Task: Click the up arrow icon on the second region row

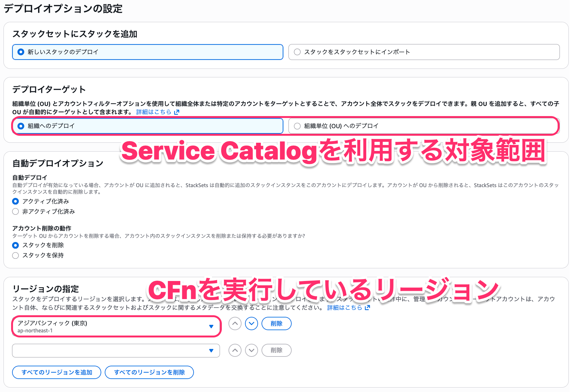Action: [235, 350]
